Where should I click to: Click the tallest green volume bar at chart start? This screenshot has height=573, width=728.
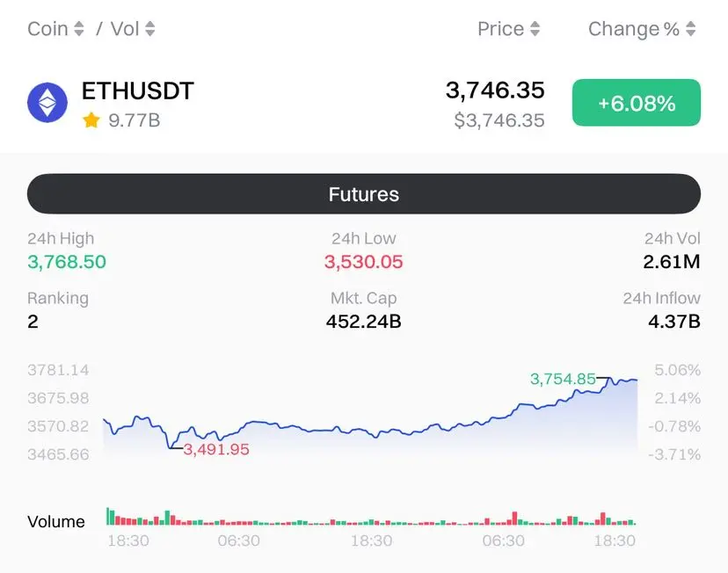(x=108, y=517)
